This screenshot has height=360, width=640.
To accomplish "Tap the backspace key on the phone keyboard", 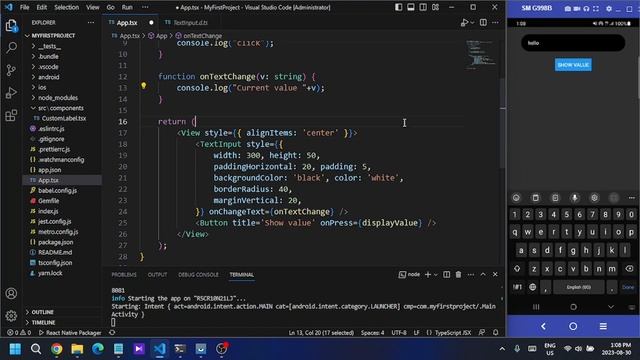I will [629, 269].
